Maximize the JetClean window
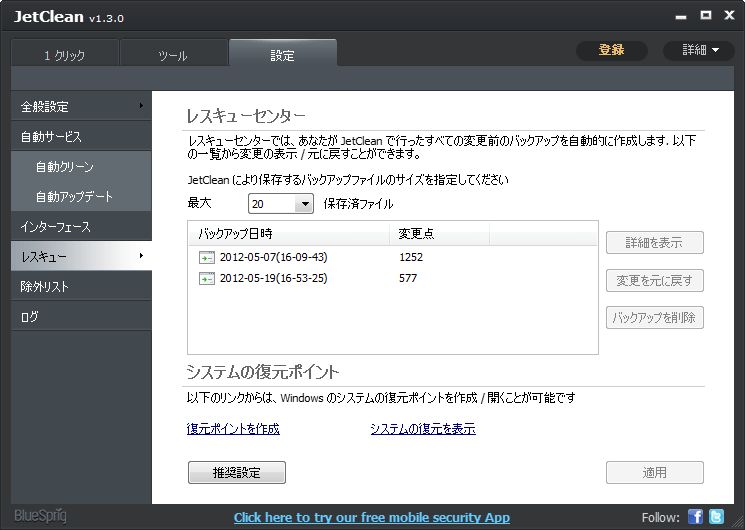 [x=706, y=15]
